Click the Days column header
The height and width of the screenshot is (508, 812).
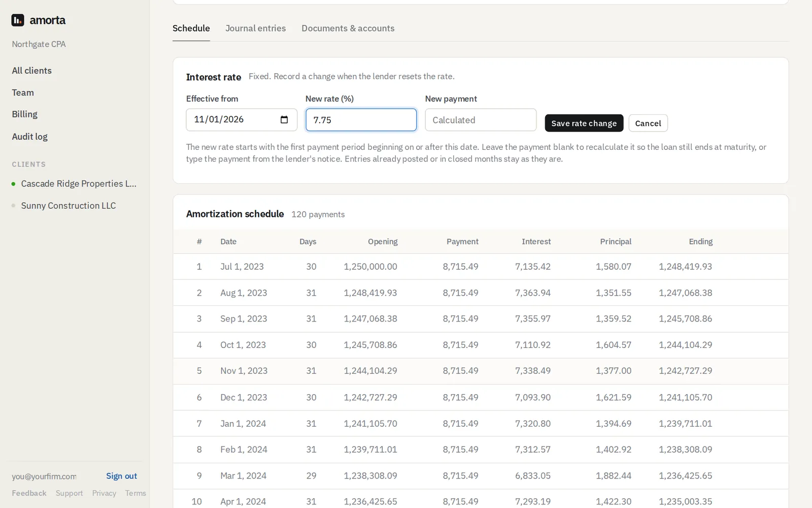308,242
